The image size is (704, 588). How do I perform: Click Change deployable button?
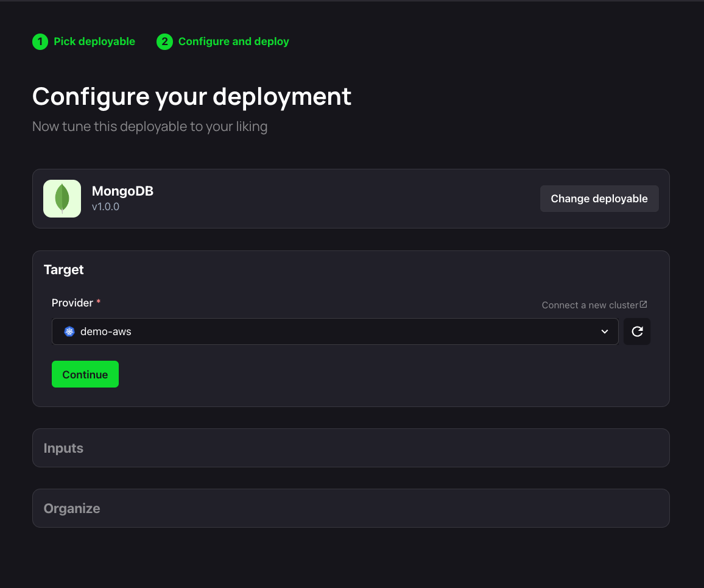point(599,199)
